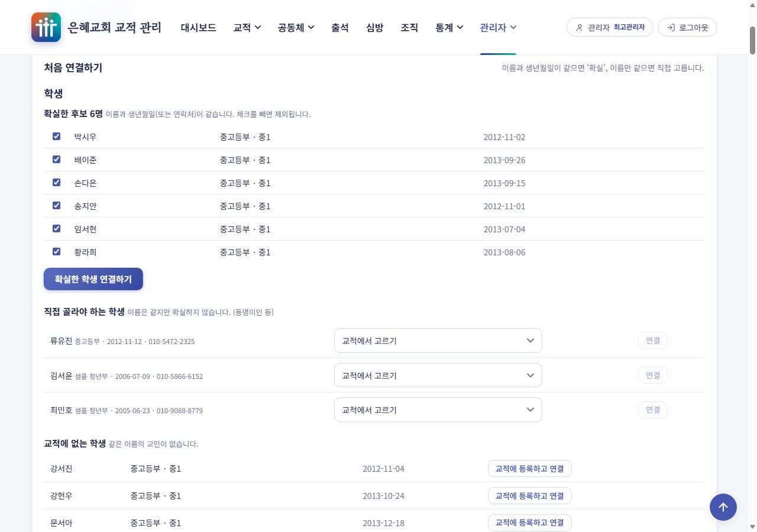
Task: Click the name 강서진
Action: [62, 469]
